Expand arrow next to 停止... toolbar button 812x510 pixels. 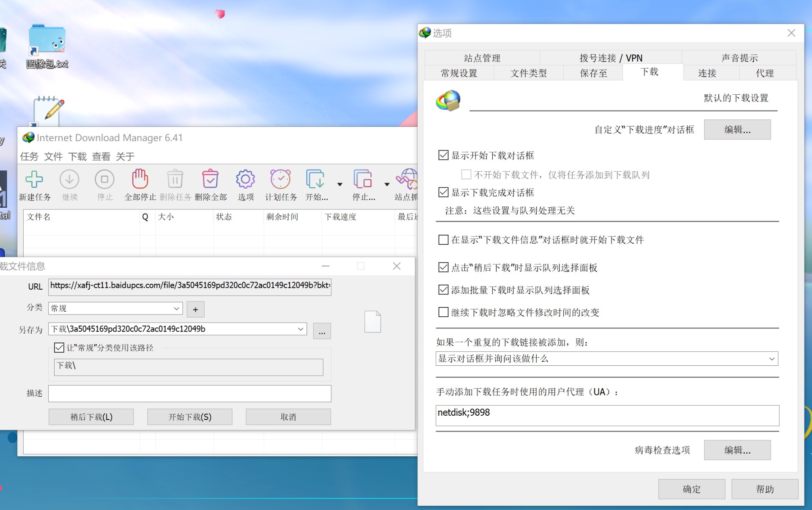[x=387, y=184]
